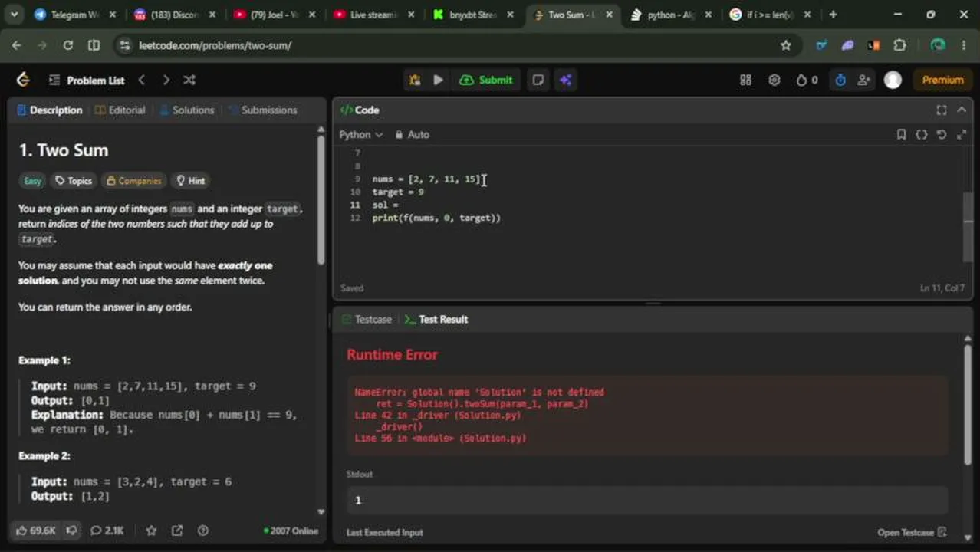
Task: Expand the editor with diagonal arrows icon
Action: pos(962,134)
